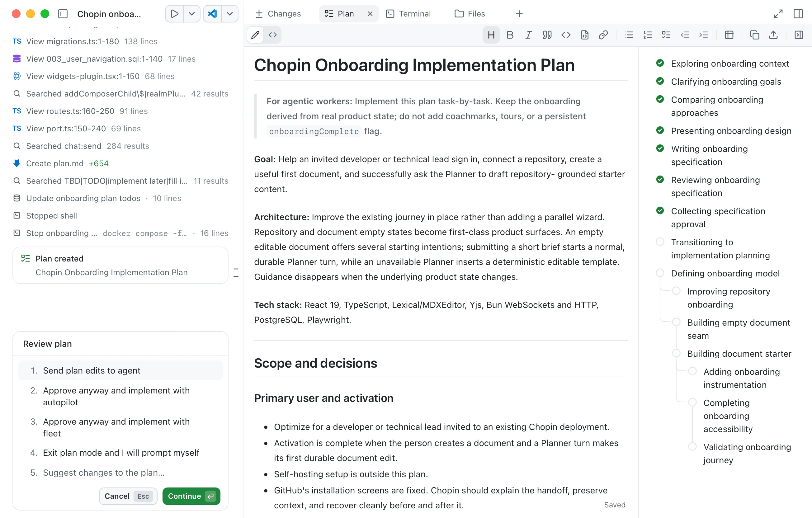Click 'Suggest changes to the plan...' input
The height and width of the screenshot is (518, 812).
(x=120, y=473)
